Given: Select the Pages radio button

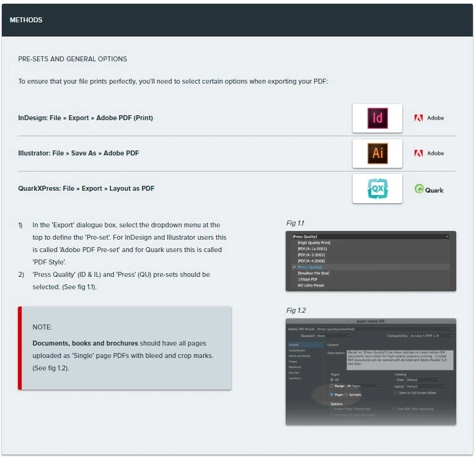Looking at the screenshot, I should click(x=332, y=394).
